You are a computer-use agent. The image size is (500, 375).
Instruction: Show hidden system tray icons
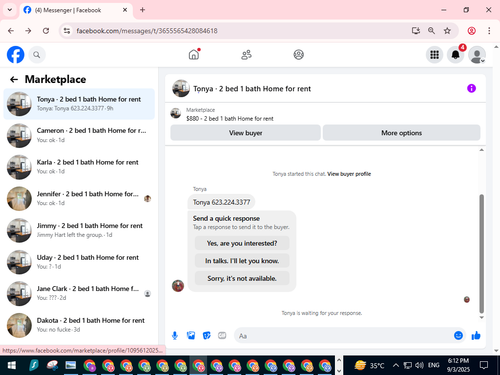396,365
